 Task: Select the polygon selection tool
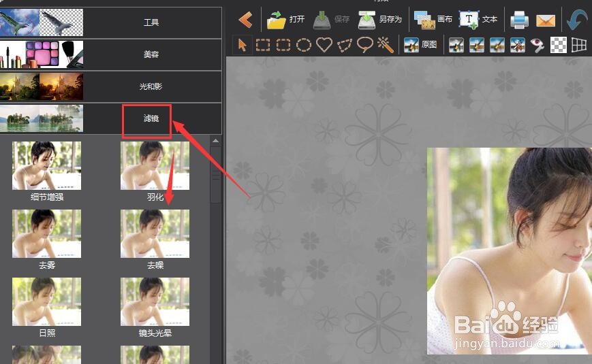click(x=344, y=46)
